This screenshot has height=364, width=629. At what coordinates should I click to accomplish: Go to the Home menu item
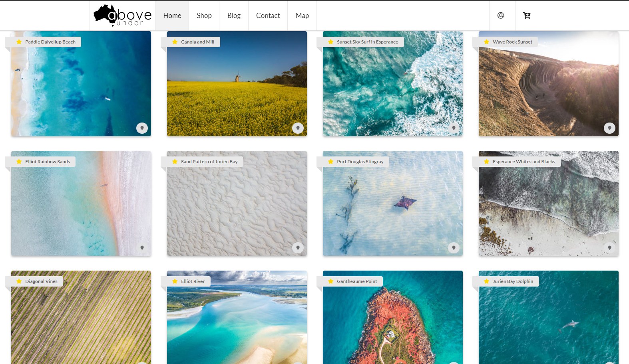pos(172,16)
